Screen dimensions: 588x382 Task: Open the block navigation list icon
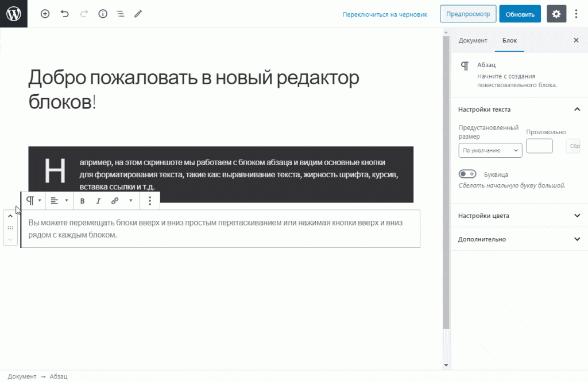120,14
